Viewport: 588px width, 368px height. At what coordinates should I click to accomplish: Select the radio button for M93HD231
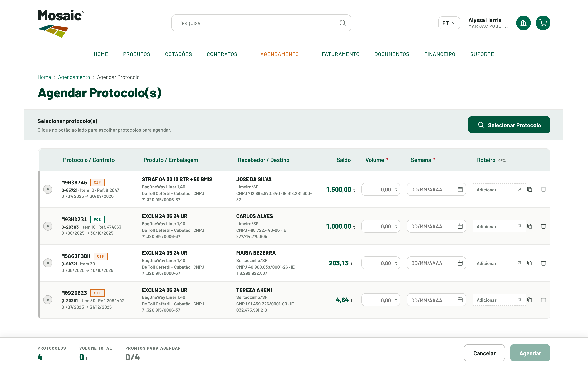(x=48, y=226)
